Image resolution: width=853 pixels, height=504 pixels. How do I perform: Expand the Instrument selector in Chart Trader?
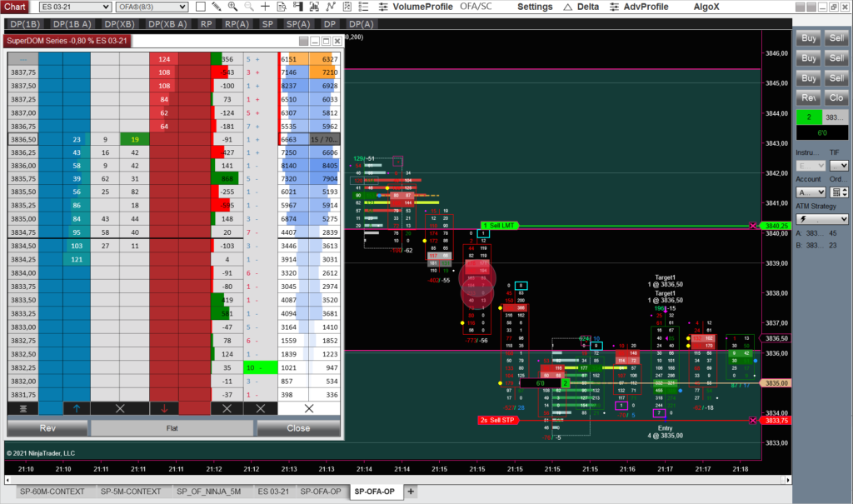pos(811,166)
